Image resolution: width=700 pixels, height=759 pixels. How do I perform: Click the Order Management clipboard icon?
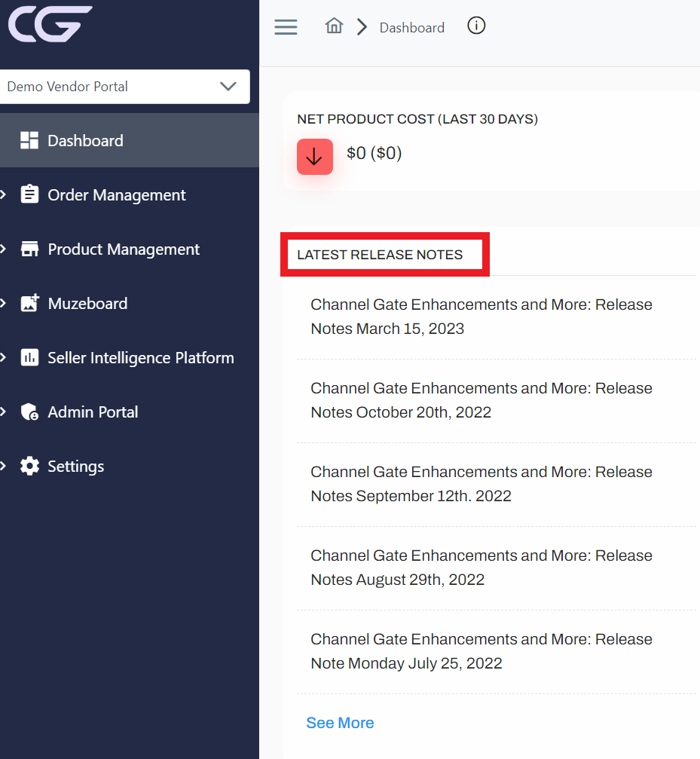pyautogui.click(x=29, y=194)
